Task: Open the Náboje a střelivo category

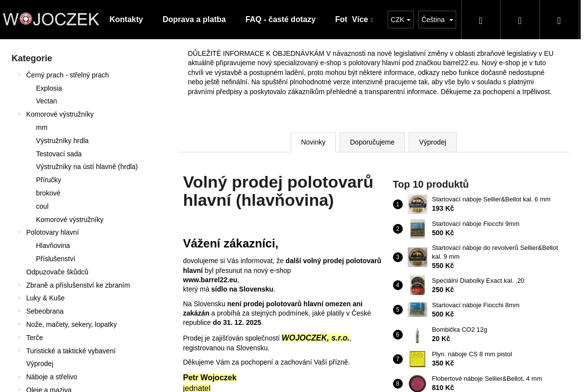Action: (x=51, y=377)
